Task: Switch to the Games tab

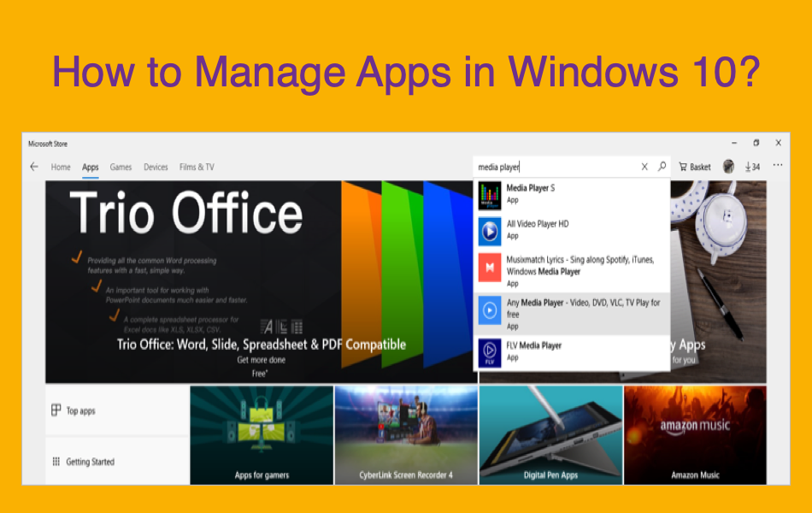Action: pyautogui.click(x=121, y=167)
